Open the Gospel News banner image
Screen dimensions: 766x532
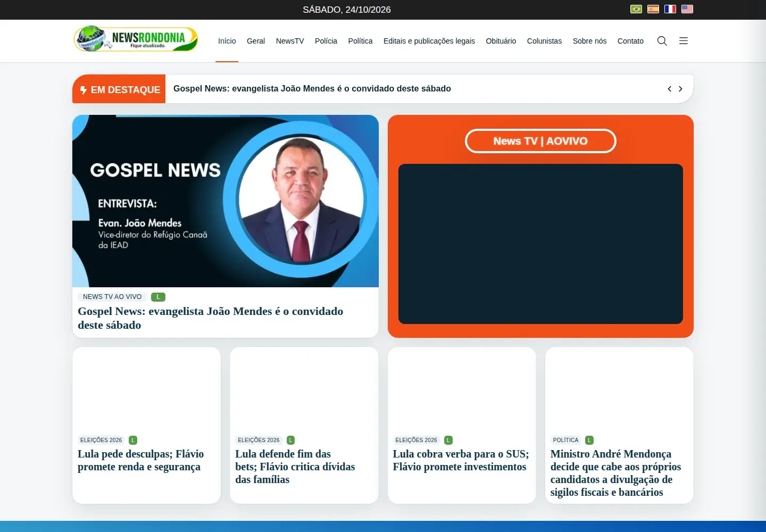[x=226, y=201]
